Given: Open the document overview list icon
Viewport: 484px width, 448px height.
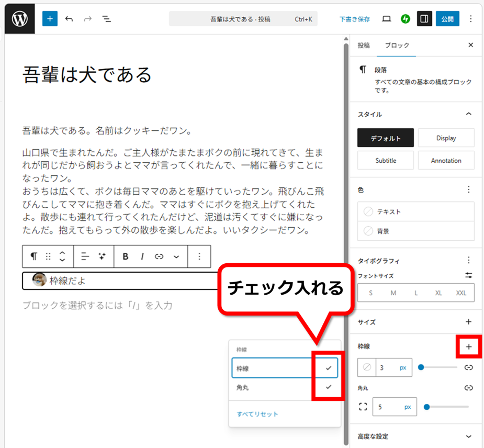Looking at the screenshot, I should pyautogui.click(x=106, y=19).
